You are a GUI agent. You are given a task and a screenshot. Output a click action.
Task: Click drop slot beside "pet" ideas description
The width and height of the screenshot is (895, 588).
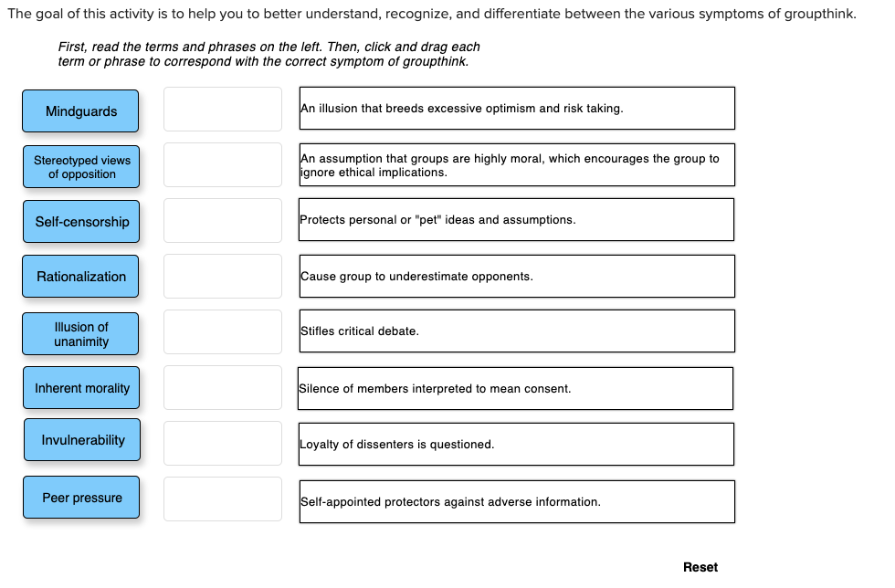[223, 220]
